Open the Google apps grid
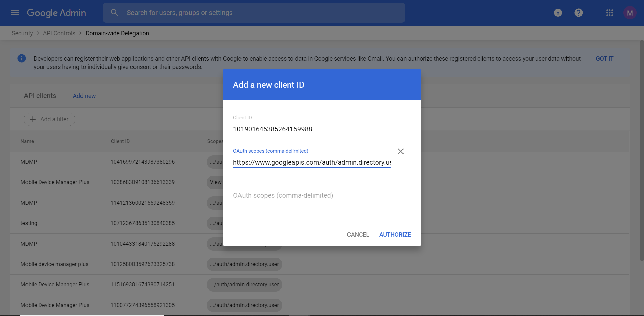 (x=610, y=13)
